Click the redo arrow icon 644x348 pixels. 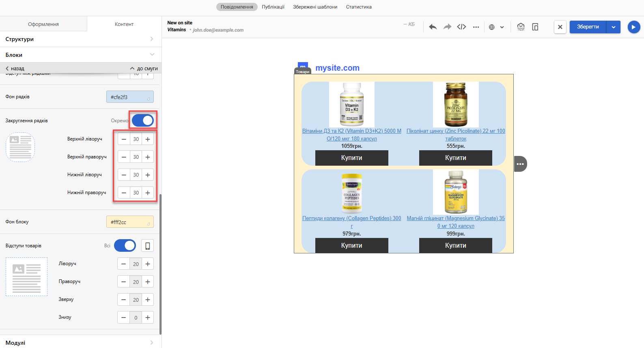(447, 27)
